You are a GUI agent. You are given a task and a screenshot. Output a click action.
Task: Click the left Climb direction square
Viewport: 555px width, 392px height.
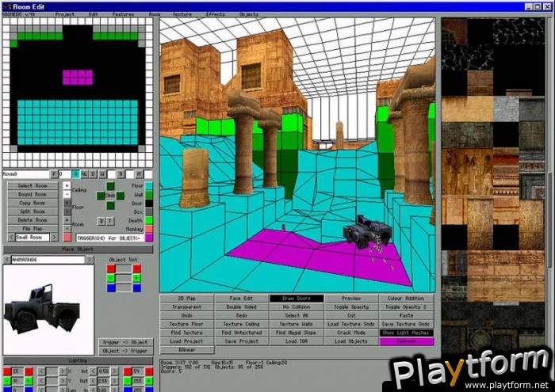point(101,196)
